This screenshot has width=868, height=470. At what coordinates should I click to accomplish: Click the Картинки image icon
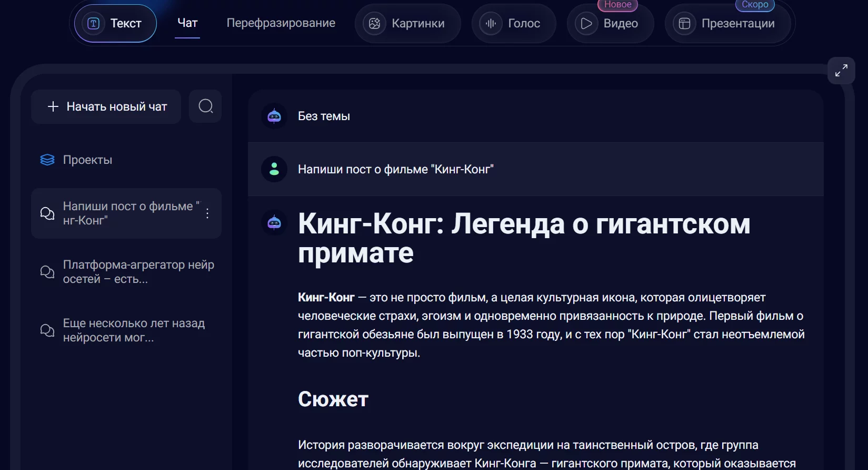374,24
